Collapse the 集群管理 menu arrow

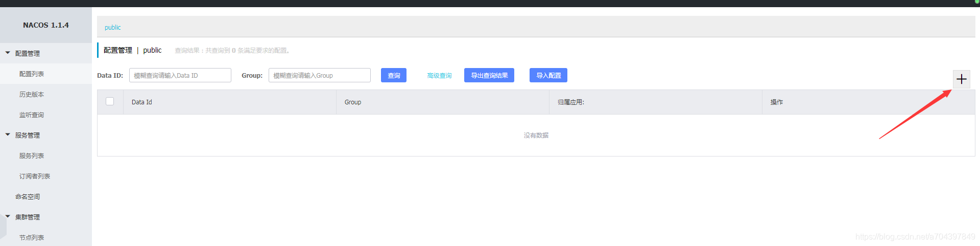coord(8,216)
